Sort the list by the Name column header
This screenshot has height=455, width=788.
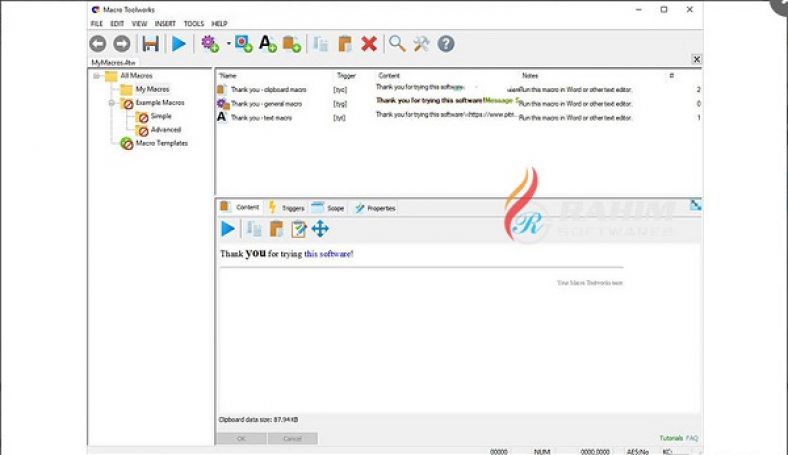coord(228,75)
